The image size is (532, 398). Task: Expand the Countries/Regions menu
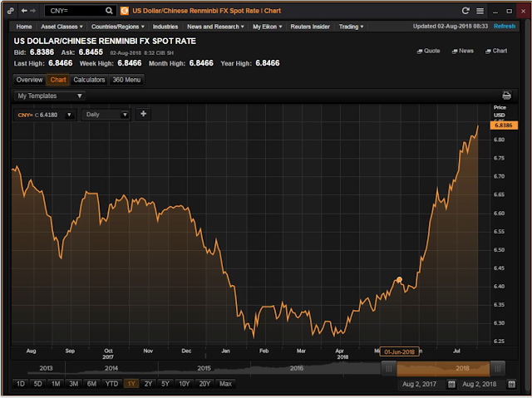point(118,27)
